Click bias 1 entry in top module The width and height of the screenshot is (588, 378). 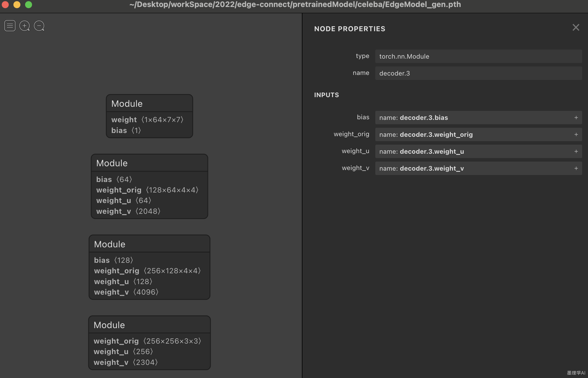tap(126, 131)
